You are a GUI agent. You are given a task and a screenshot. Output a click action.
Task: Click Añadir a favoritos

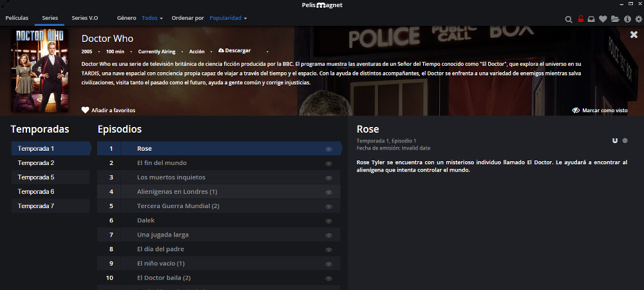click(x=108, y=110)
